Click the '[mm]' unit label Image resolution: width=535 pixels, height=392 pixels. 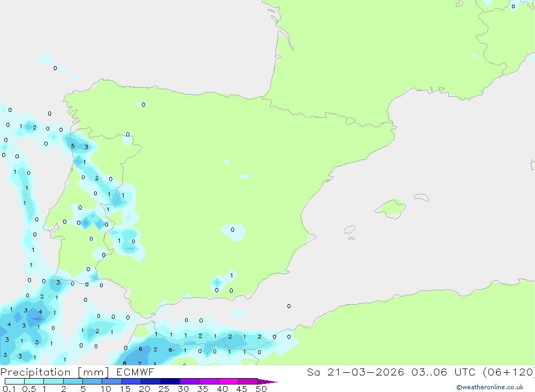(x=93, y=372)
